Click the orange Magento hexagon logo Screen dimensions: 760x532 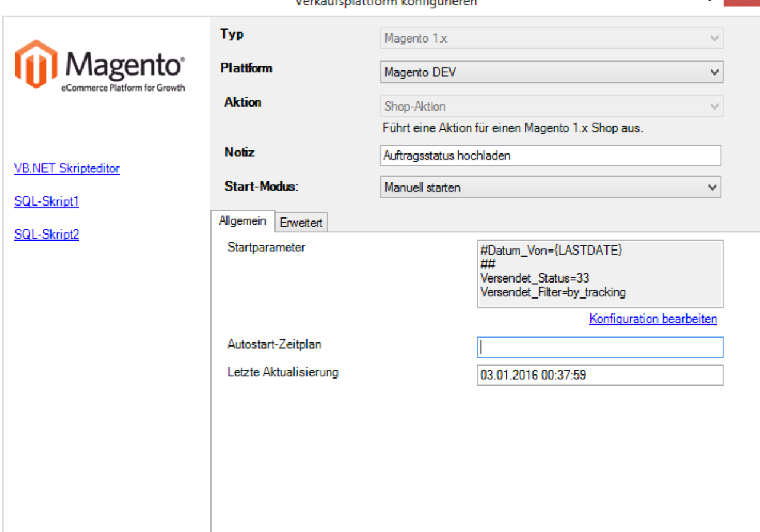36,64
